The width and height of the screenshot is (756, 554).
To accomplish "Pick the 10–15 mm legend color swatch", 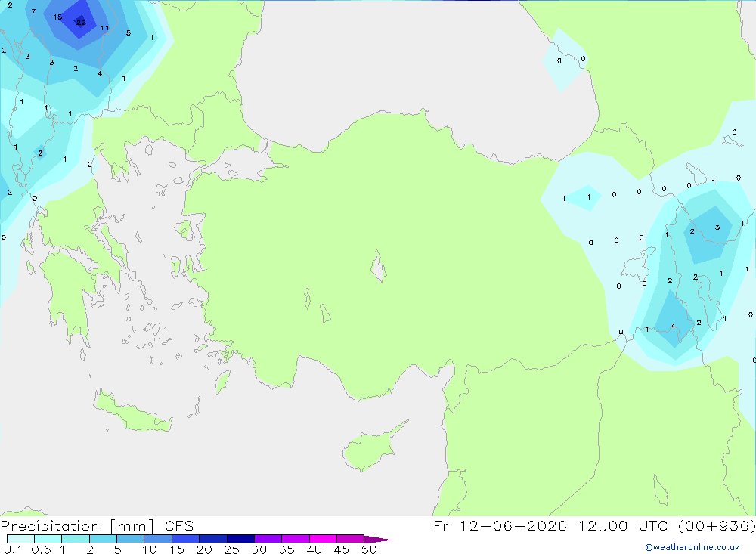I will coord(158,539).
